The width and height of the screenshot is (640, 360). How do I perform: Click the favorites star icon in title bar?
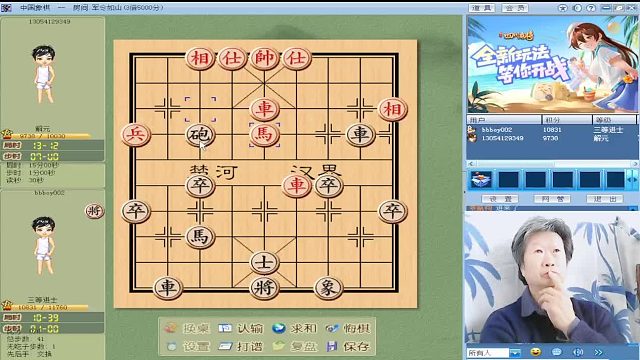563,8
